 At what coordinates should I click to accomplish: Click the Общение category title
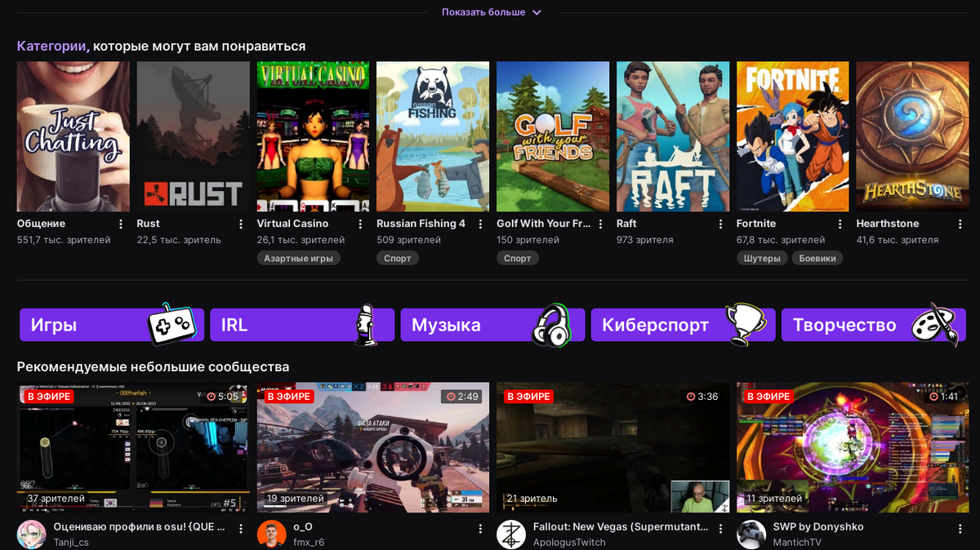click(x=41, y=224)
